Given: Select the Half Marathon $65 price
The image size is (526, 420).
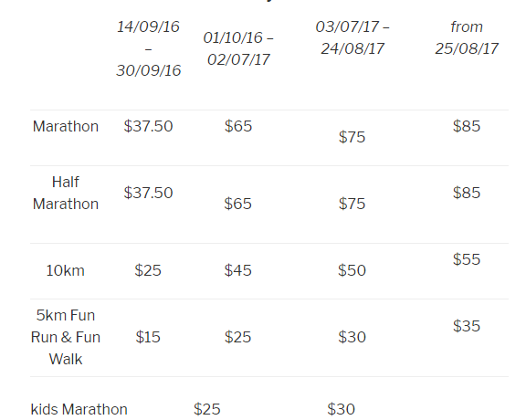Looking at the screenshot, I should 237,204.
